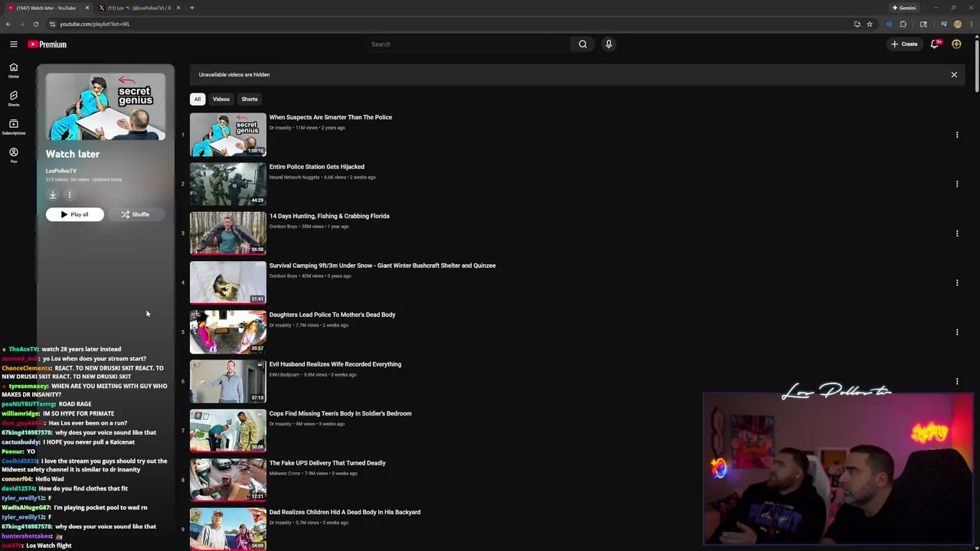Open the When Suspects Are Smarter video title

pos(331,117)
